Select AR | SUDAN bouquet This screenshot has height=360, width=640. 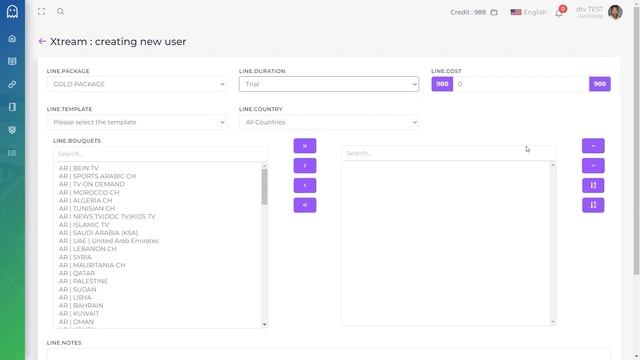click(x=78, y=289)
